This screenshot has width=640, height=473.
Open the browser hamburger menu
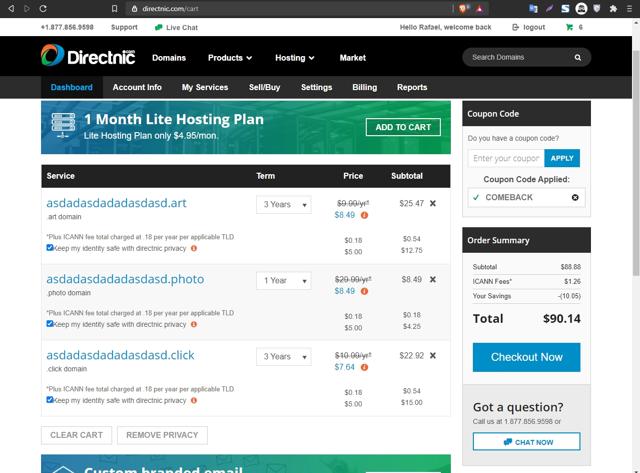point(629,9)
